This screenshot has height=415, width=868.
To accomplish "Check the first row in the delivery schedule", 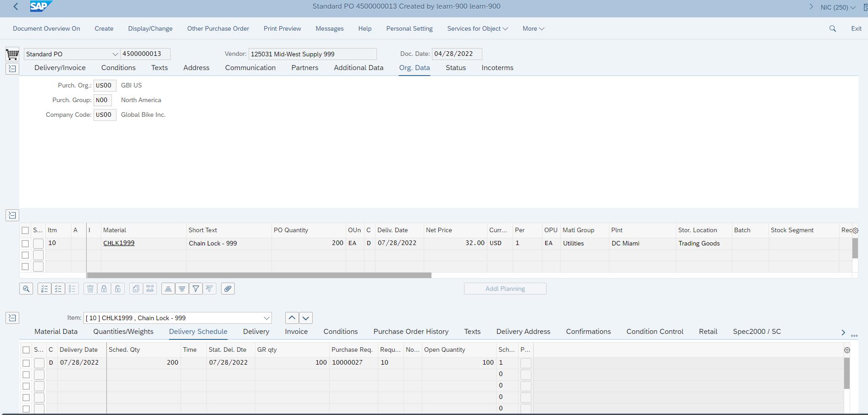I will 26,362.
